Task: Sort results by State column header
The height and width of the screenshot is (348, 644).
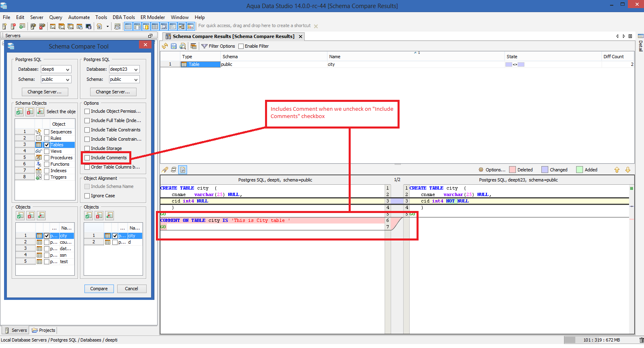Action: tap(553, 57)
